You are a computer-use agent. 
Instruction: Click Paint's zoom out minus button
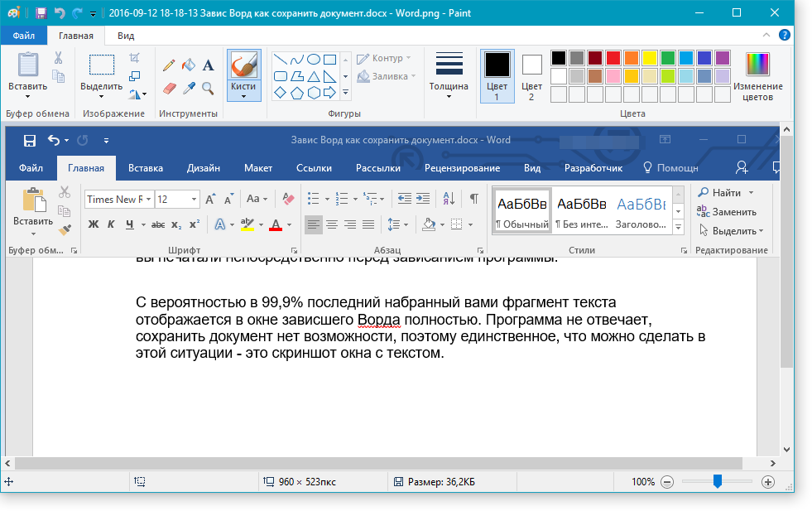pyautogui.click(x=667, y=482)
